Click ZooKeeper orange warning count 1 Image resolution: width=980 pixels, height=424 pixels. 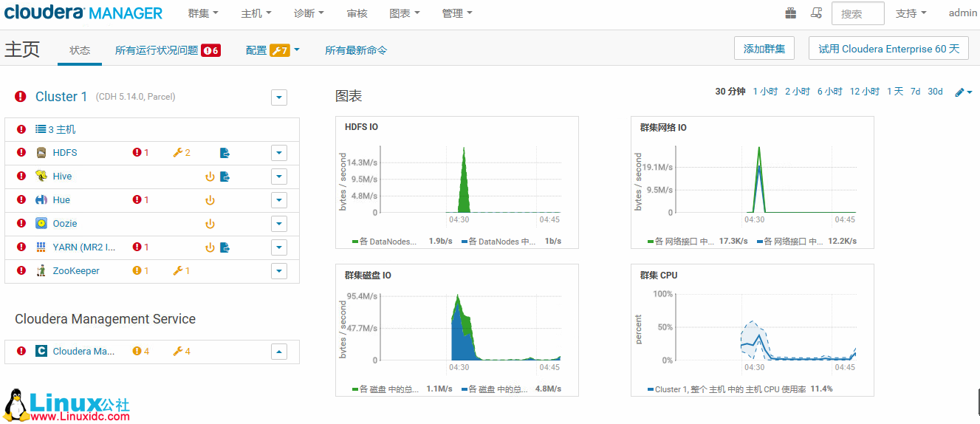coord(141,271)
